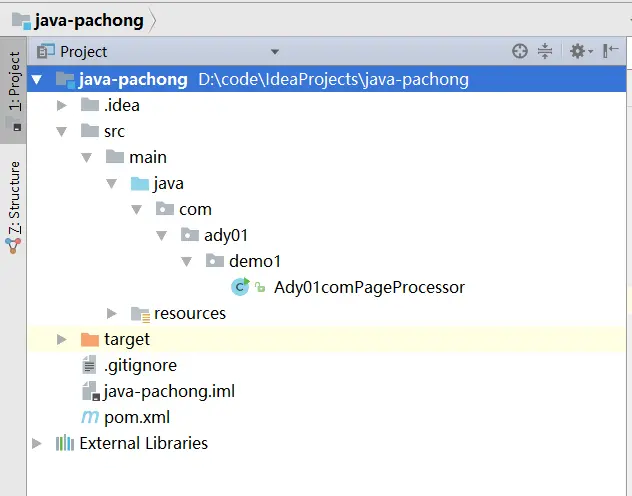632x496 pixels.
Task: Collapse the ady01 package
Action: (162, 236)
